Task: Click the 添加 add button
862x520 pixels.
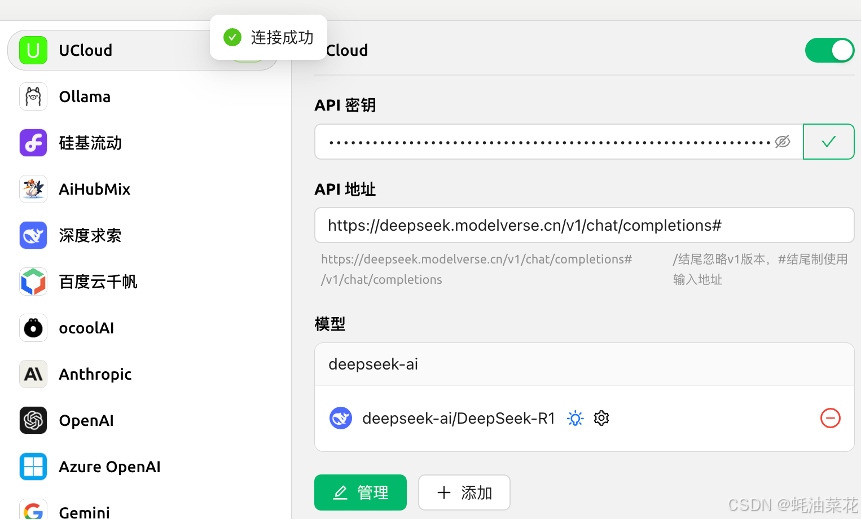Action: (464, 493)
